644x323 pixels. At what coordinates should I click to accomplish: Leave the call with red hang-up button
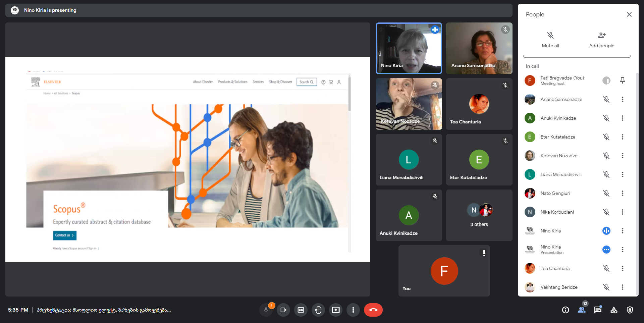[x=373, y=310]
